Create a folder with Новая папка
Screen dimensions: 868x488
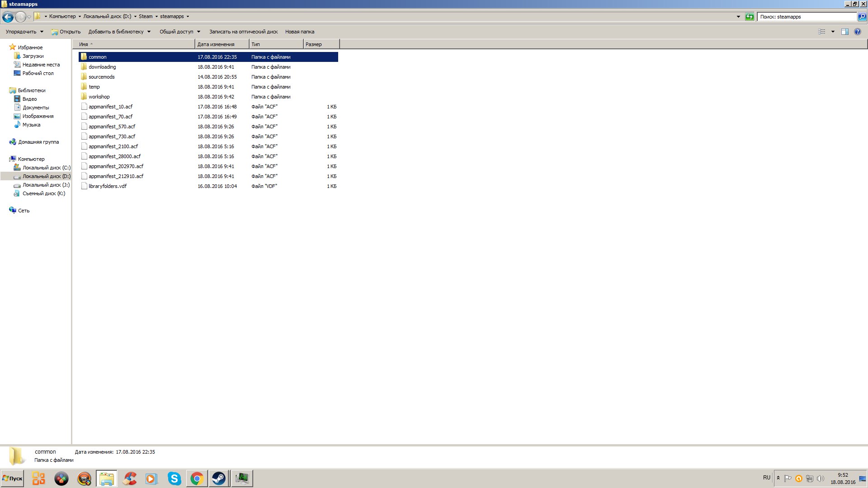tap(300, 32)
